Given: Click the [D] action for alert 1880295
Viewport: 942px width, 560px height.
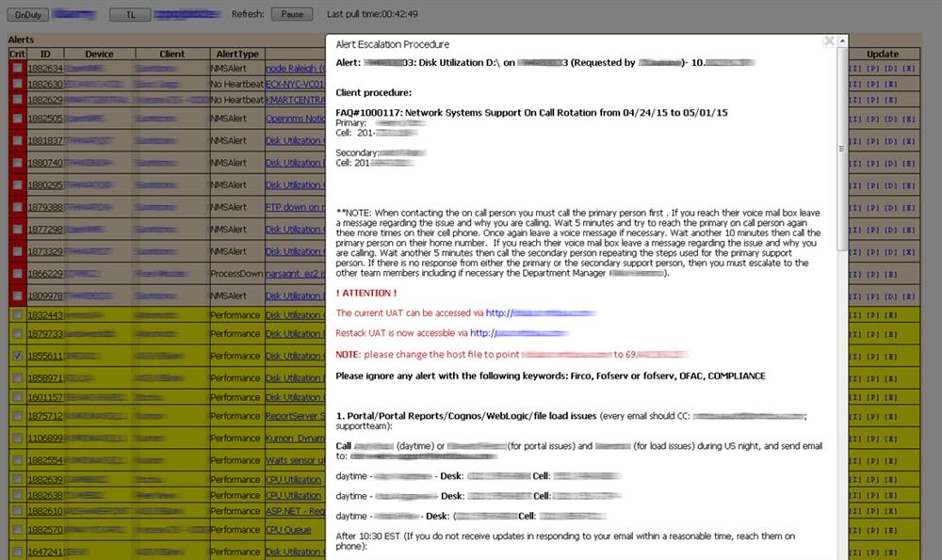Looking at the screenshot, I should coord(891,185).
